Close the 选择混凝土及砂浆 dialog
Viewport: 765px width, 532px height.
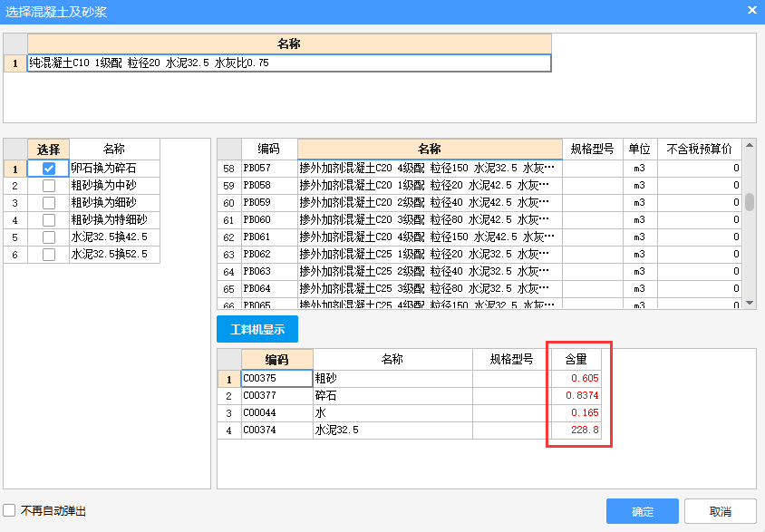pyautogui.click(x=751, y=10)
